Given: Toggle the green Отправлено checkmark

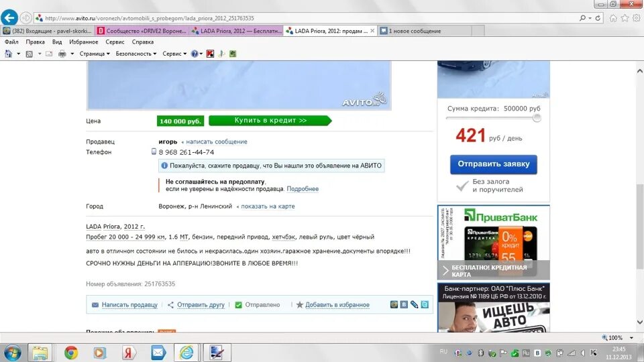Looking at the screenshot, I should tap(238, 305).
